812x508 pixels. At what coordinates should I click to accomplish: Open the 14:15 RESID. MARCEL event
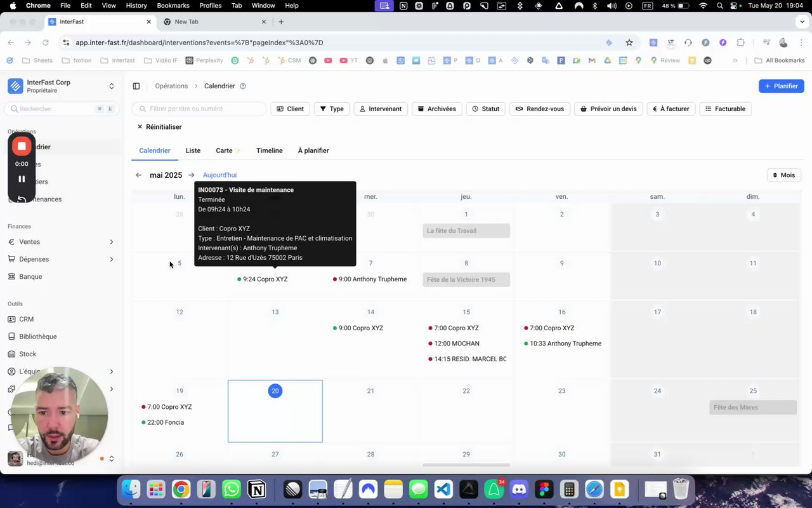click(467, 359)
